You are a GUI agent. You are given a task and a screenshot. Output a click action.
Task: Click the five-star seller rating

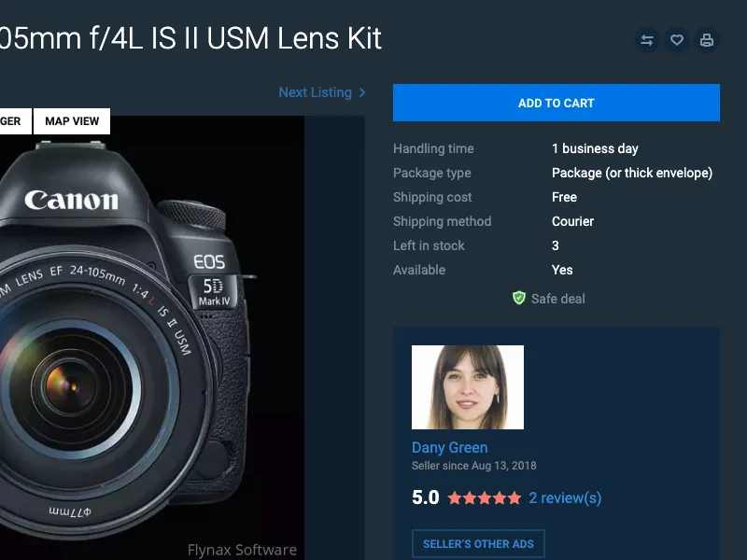coord(484,498)
